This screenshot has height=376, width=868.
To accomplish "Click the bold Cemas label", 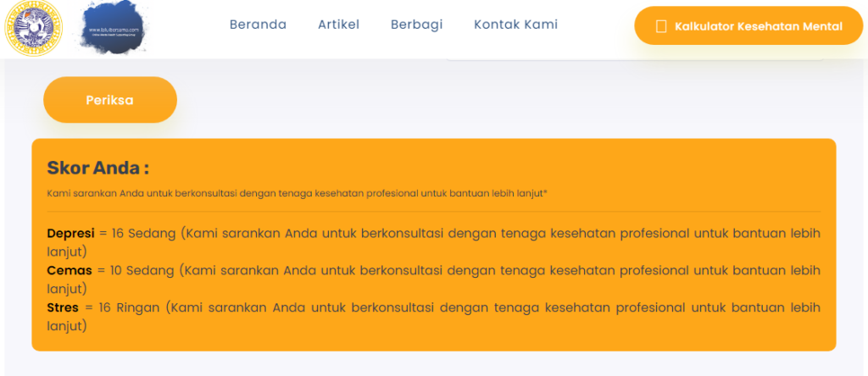I will 69,270.
